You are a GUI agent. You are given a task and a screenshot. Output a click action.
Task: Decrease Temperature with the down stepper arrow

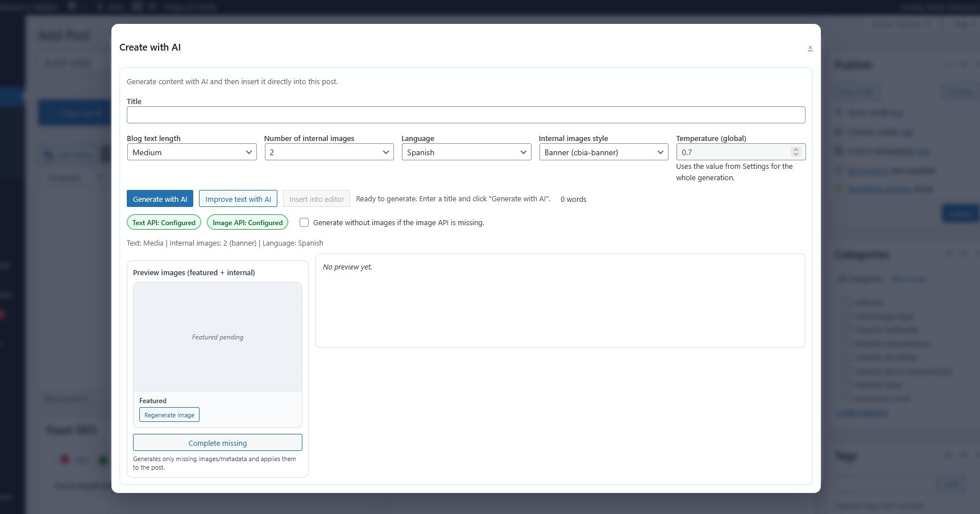[x=795, y=155]
